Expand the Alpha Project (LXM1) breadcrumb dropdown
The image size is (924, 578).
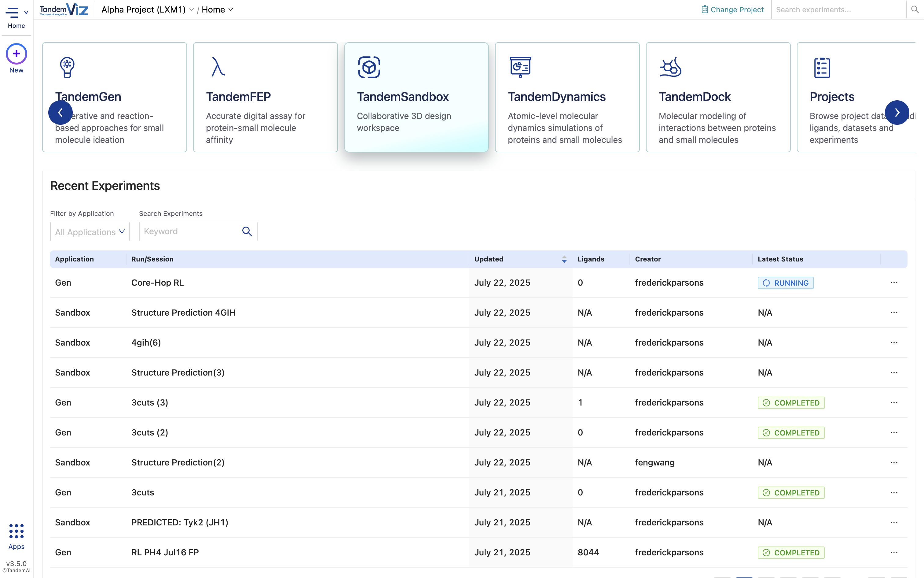click(x=191, y=9)
